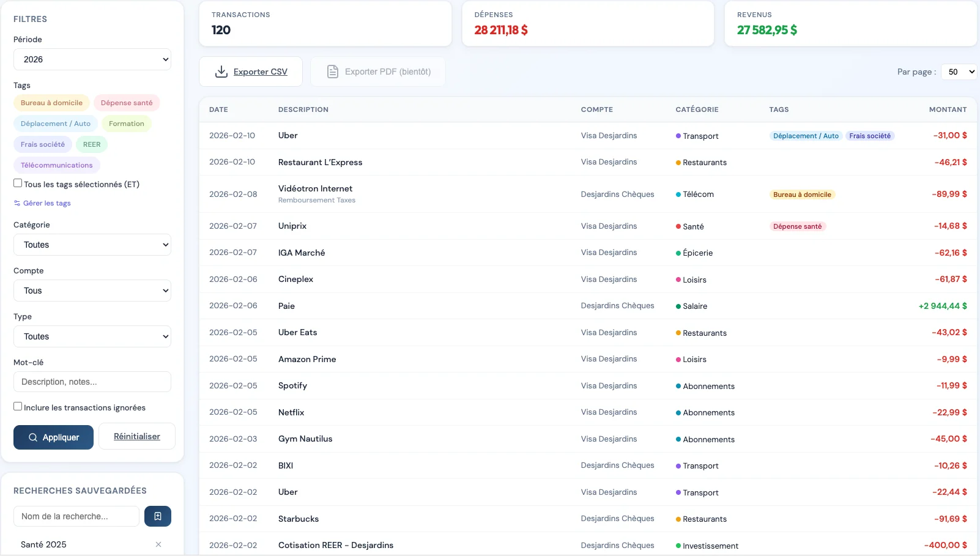The width and height of the screenshot is (980, 556).
Task: Click the magnifier icon in Appliquer button
Action: 33,437
